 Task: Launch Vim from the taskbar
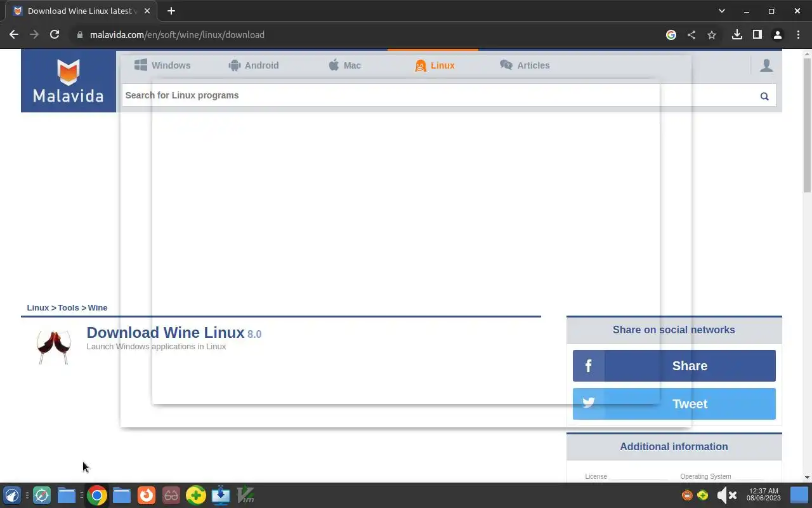tap(246, 495)
